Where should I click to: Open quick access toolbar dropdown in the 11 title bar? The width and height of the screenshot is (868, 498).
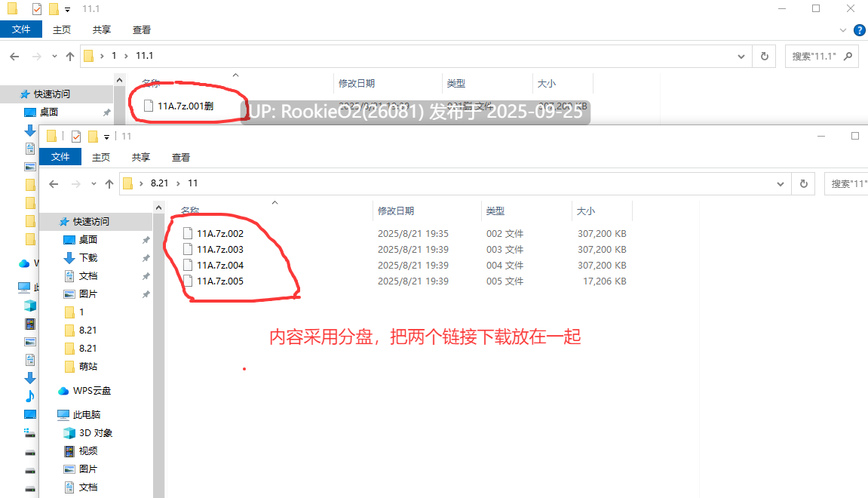point(107,137)
